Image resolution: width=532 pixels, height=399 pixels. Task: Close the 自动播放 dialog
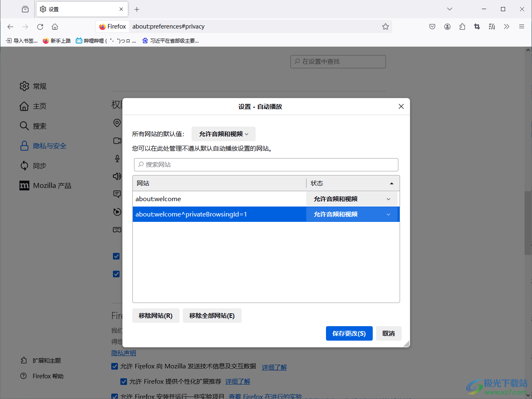401,106
